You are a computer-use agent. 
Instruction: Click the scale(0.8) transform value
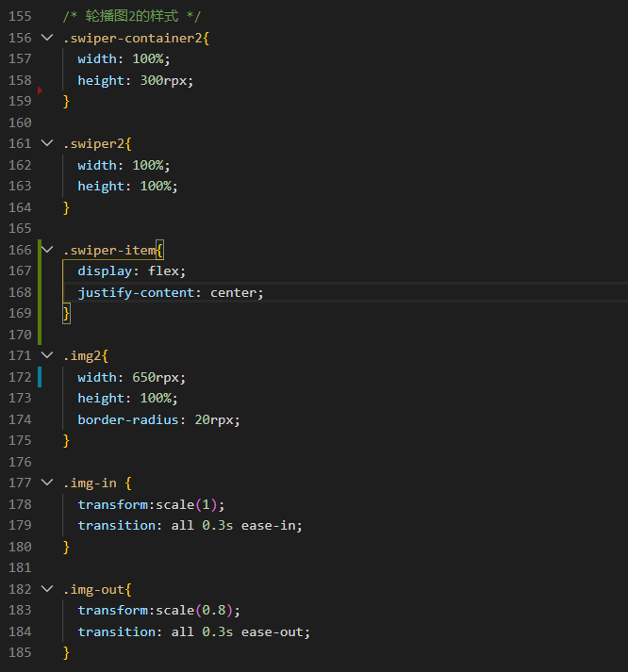[x=194, y=611]
